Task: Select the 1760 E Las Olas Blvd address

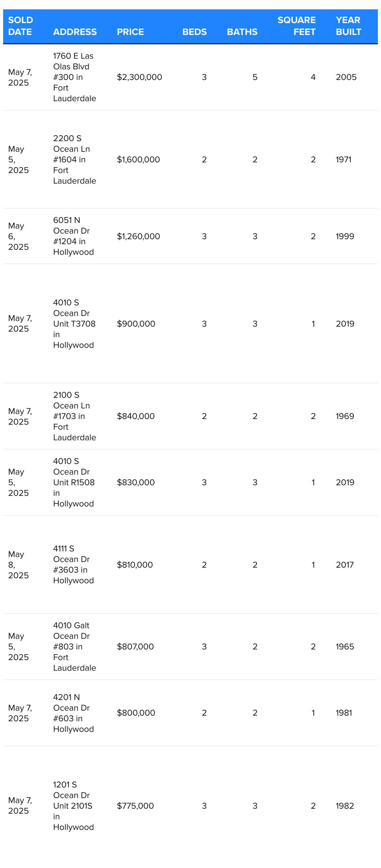Action: pos(75,77)
